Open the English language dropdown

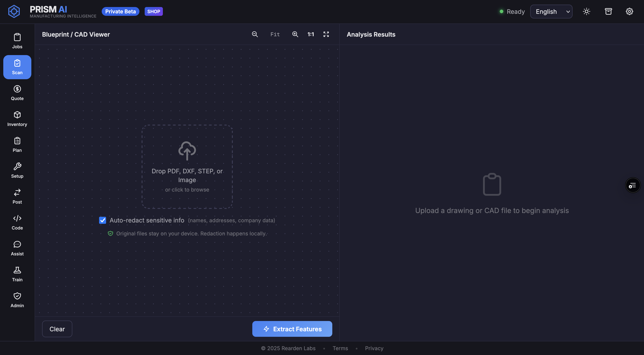[551, 11]
